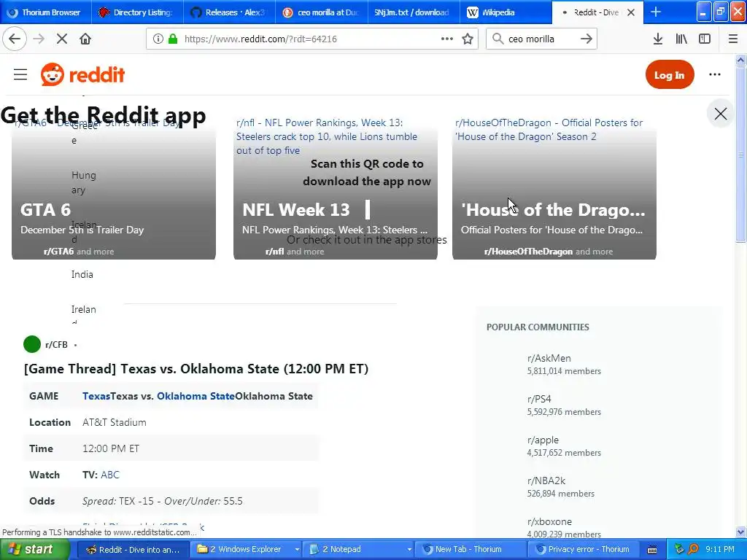Open Reddit's three-dot options menu
This screenshot has width=747, height=560.
pos(715,75)
